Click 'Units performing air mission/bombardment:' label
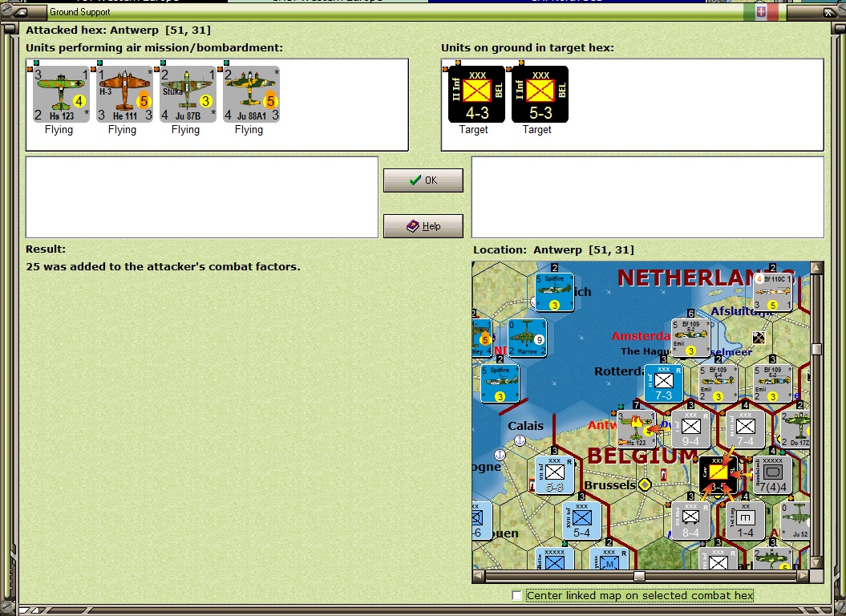The width and height of the screenshot is (846, 616). (x=154, y=48)
